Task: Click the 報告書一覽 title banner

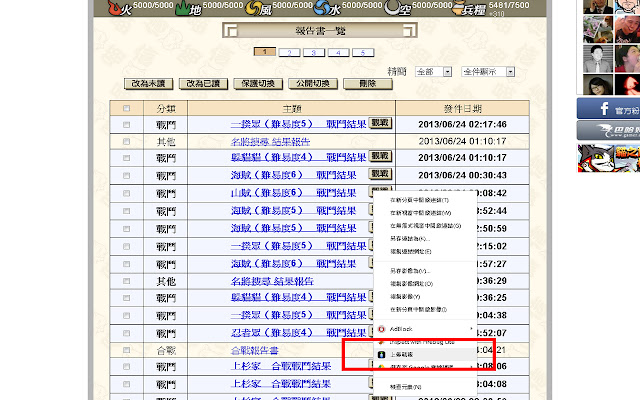Action: 320,31
